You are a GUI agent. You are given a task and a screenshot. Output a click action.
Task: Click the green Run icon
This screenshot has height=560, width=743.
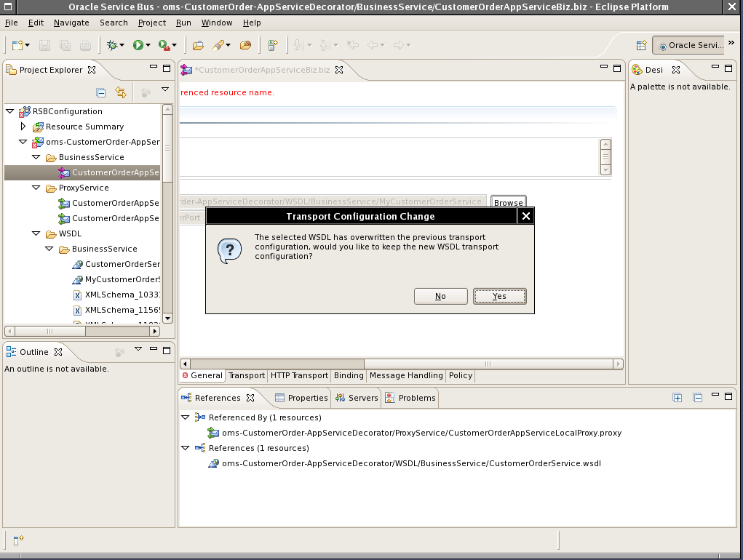138,45
